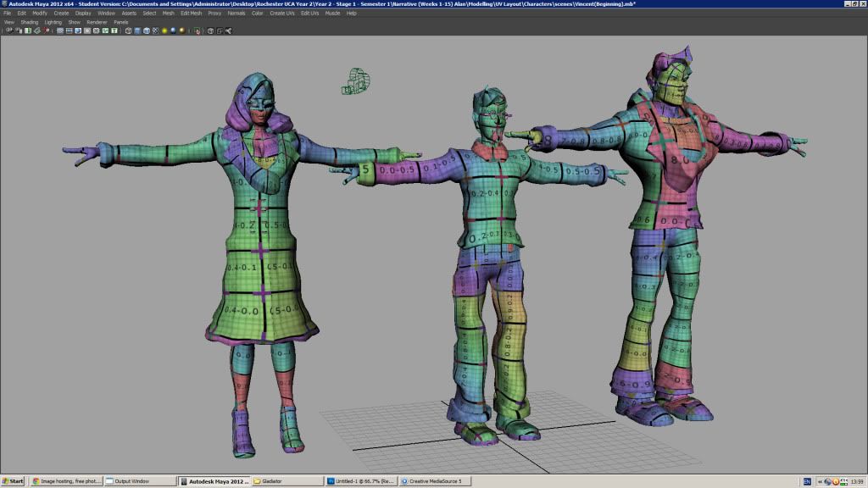Image resolution: width=868 pixels, height=488 pixels.
Task: Toggle the Resolution Gate icon
Action: pyautogui.click(x=78, y=30)
